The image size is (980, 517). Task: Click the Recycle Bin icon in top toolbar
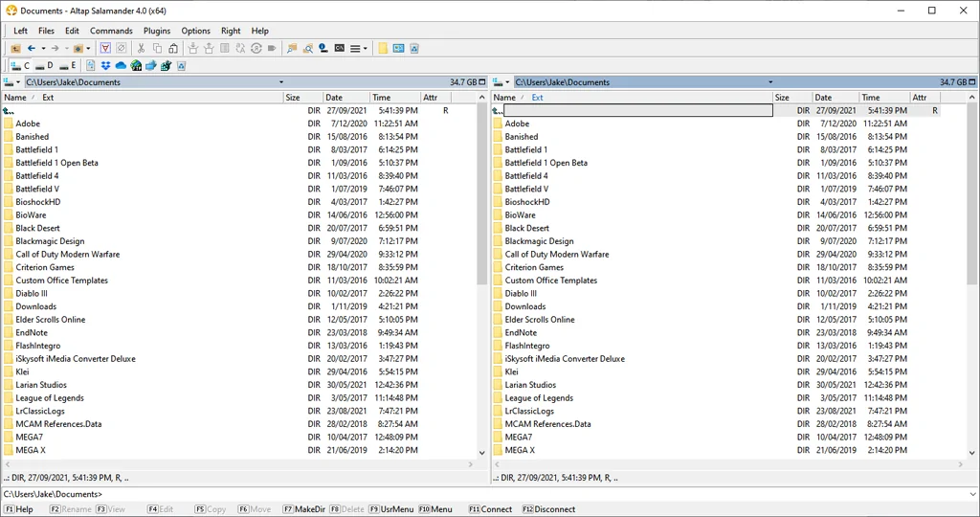[x=414, y=48]
